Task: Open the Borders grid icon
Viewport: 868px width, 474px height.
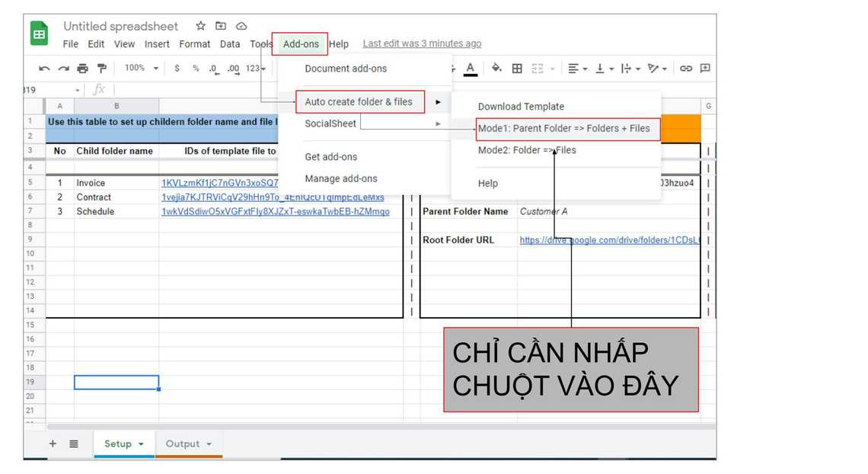Action: click(x=517, y=69)
